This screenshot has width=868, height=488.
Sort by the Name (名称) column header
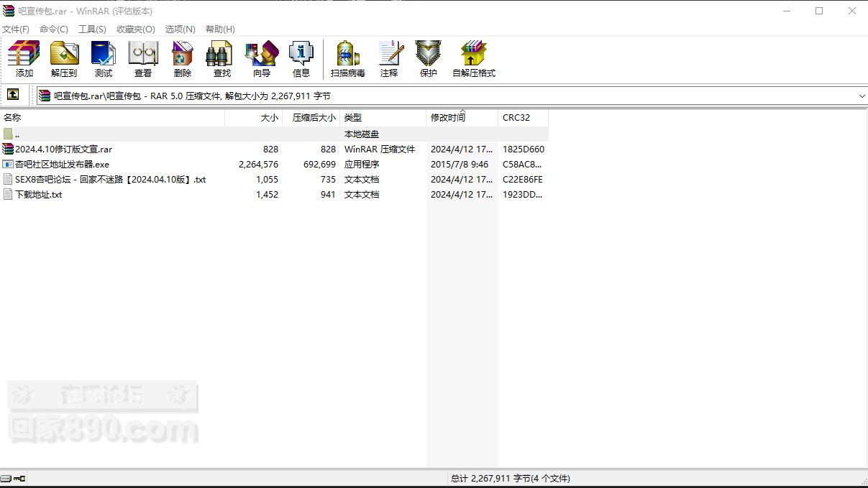pyautogui.click(x=112, y=117)
